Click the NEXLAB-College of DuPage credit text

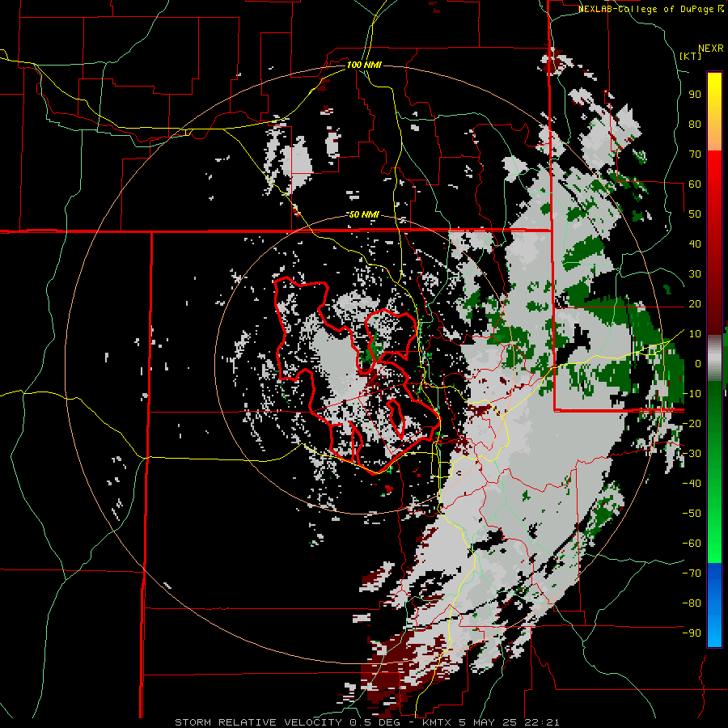click(650, 9)
